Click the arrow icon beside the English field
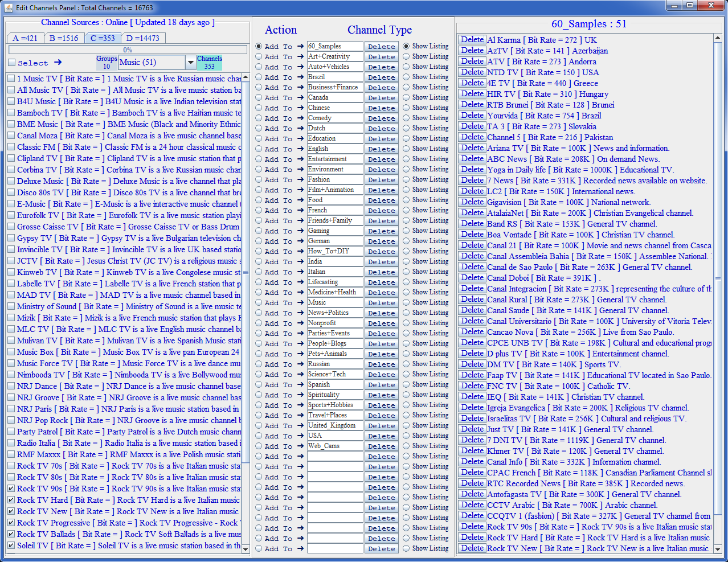The height and width of the screenshot is (562, 728). 300,149
